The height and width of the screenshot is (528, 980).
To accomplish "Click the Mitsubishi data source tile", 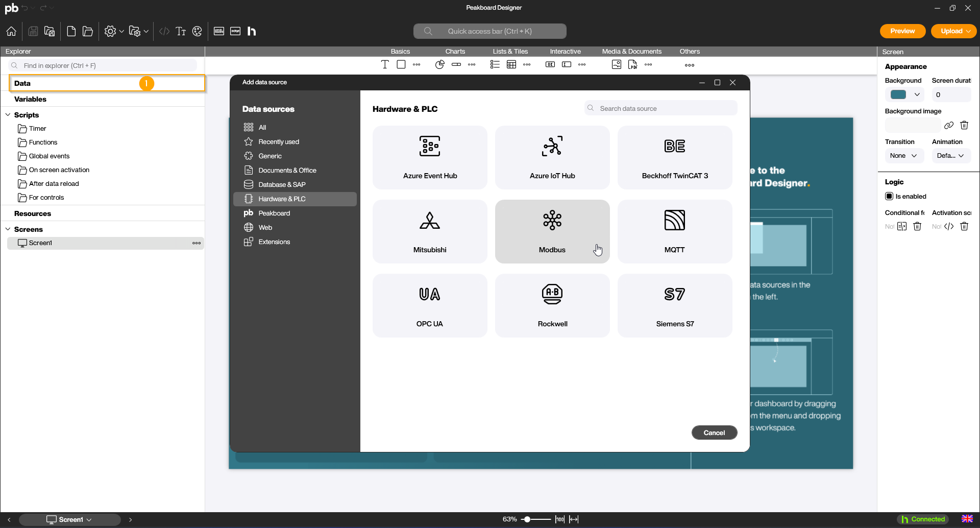I will (x=430, y=231).
